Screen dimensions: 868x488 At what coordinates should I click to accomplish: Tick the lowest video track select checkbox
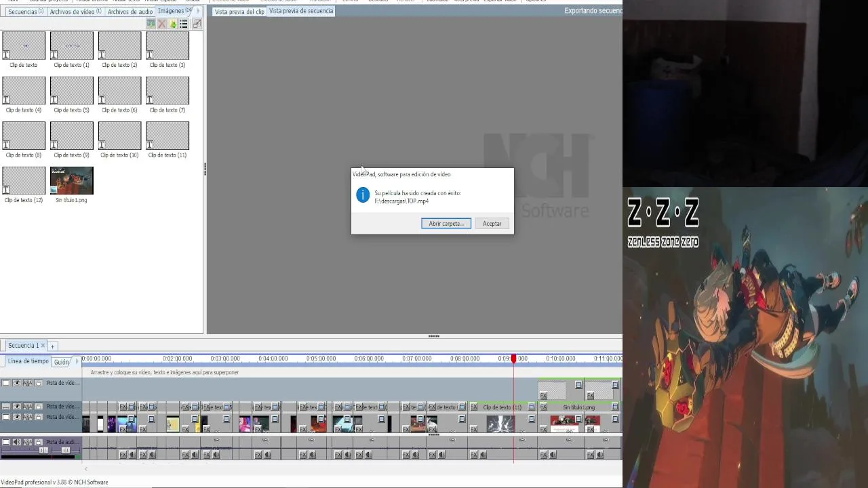pos(6,417)
